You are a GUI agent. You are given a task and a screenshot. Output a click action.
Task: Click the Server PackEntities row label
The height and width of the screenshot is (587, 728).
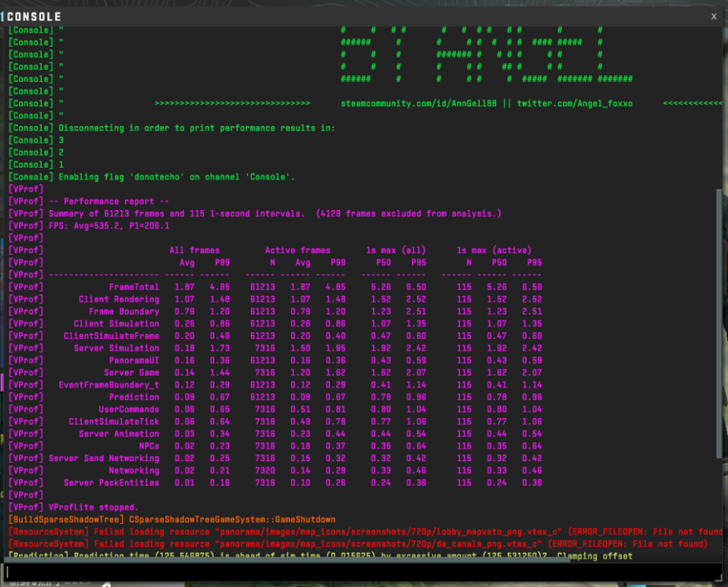(111, 483)
